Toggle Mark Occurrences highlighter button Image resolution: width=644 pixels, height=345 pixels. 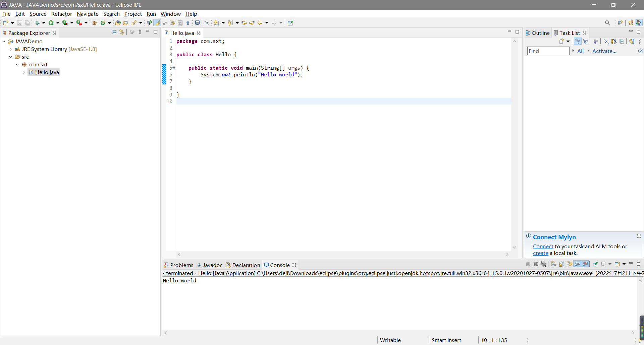point(157,23)
